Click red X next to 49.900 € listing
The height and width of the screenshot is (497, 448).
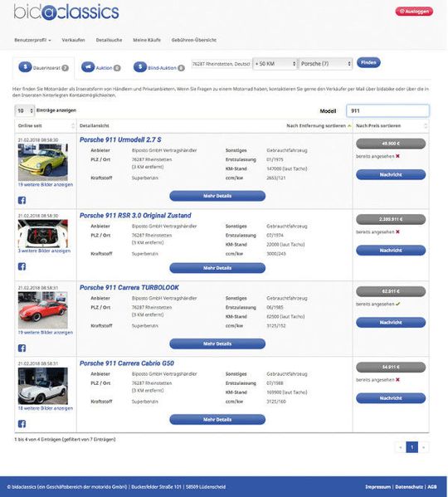(397, 156)
